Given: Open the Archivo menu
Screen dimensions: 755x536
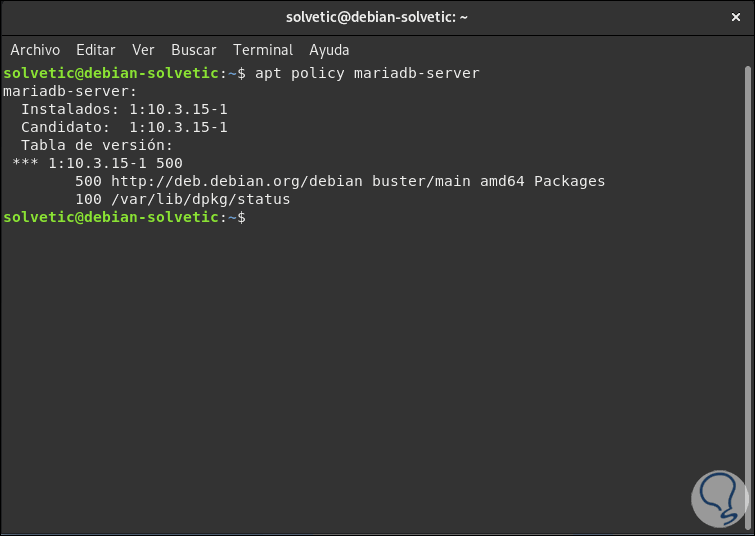Looking at the screenshot, I should (35, 50).
